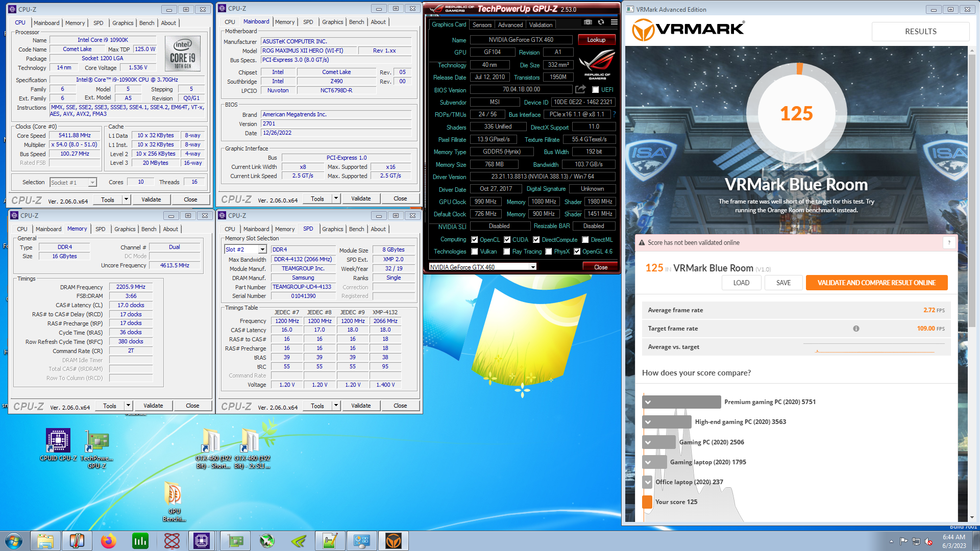This screenshot has height=551, width=980.
Task: Click the Core Speed value in CPU-Z
Action: [75, 135]
